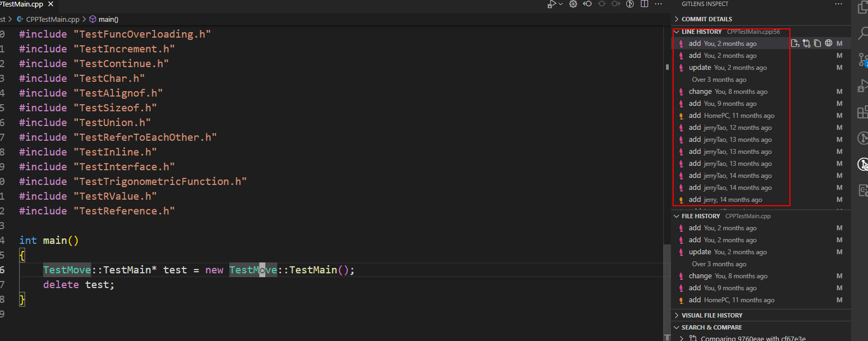The image size is (868, 341).
Task: Open changes with previous revision icon
Action: pyautogui.click(x=587, y=4)
